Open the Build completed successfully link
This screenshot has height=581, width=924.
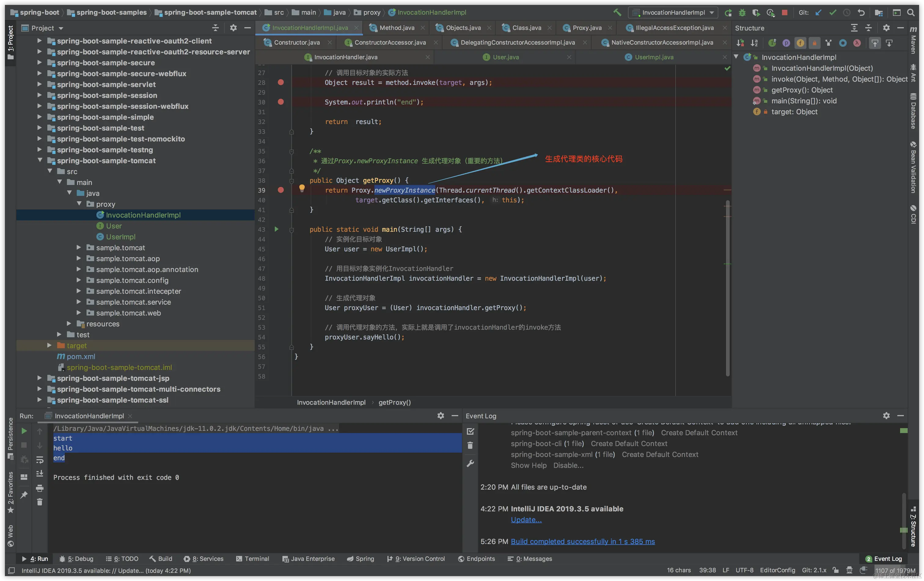click(582, 542)
